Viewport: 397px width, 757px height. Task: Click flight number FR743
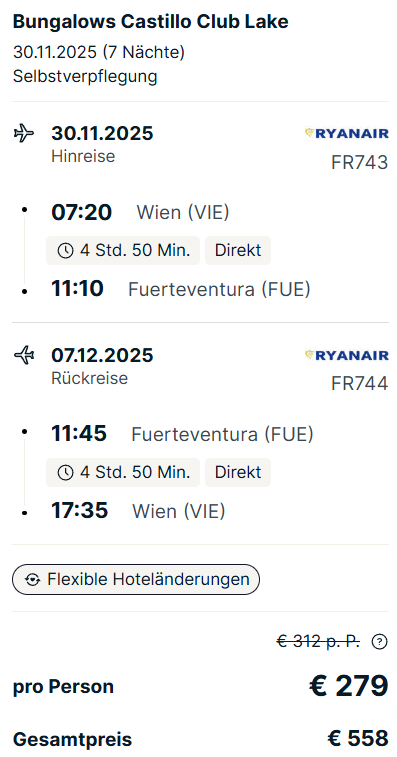(359, 163)
